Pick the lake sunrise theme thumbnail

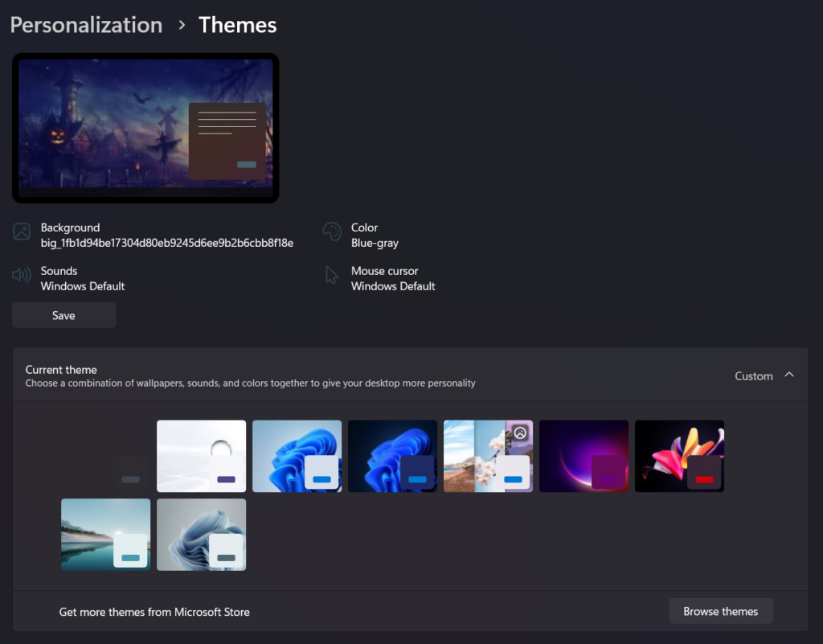[105, 535]
